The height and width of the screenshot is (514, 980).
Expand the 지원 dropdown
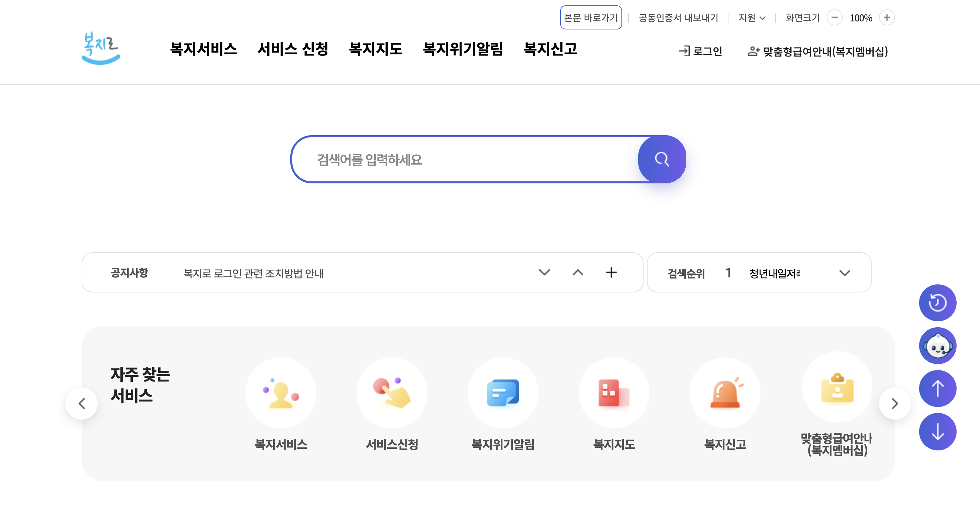(752, 18)
